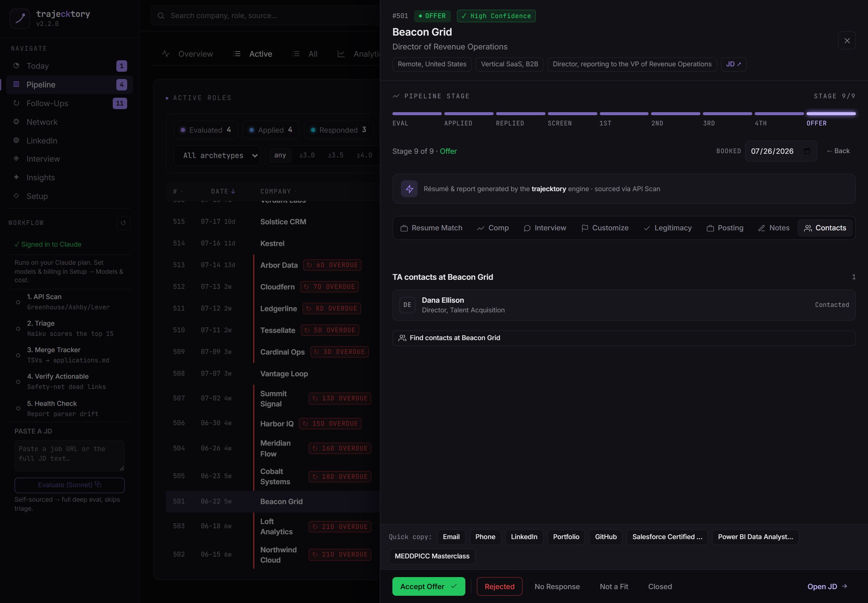Click Find contacts at Beacon Grid

point(624,338)
